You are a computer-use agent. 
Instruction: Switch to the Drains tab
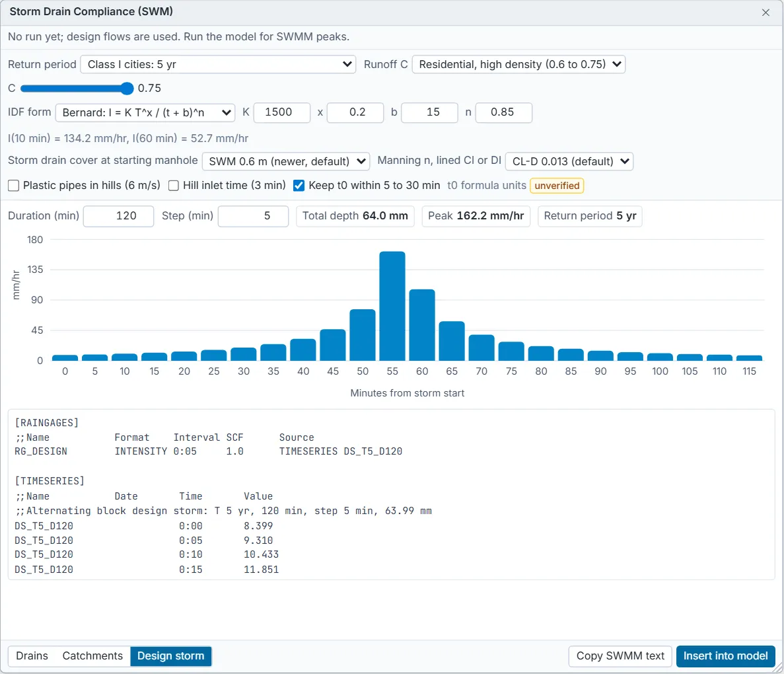32,656
